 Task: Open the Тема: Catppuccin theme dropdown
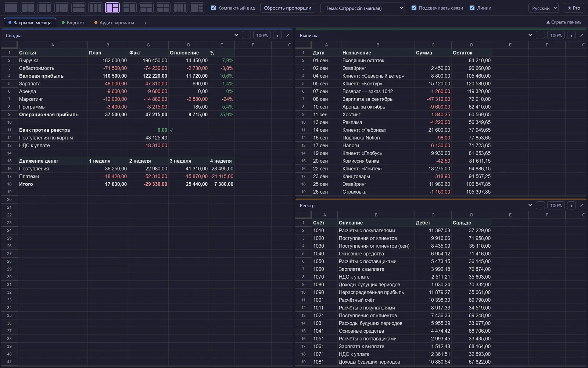coord(363,8)
